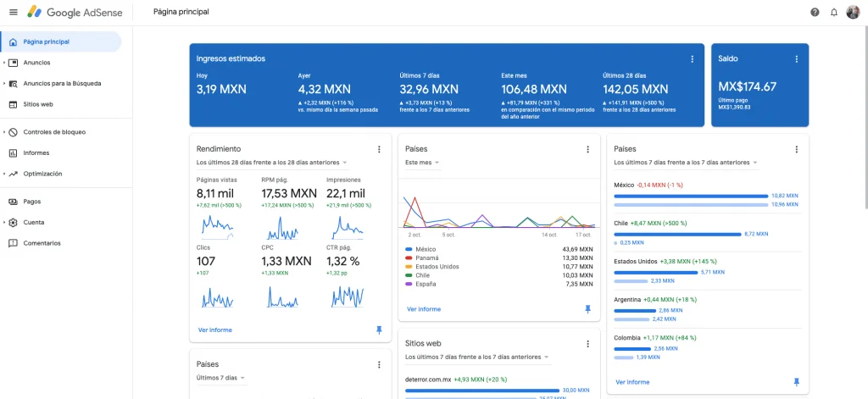
Task: Click the Pagos sidebar icon
Action: click(14, 202)
